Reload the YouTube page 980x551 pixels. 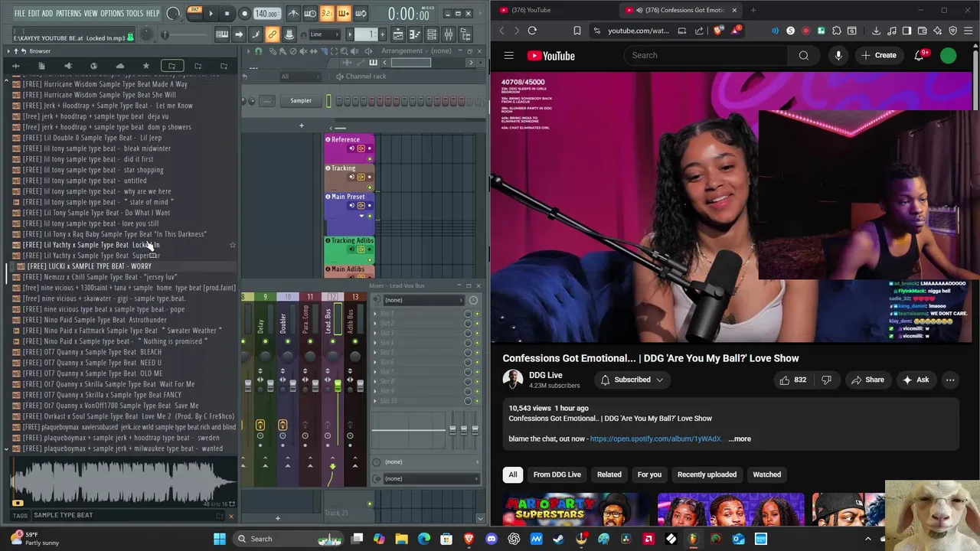click(x=532, y=31)
